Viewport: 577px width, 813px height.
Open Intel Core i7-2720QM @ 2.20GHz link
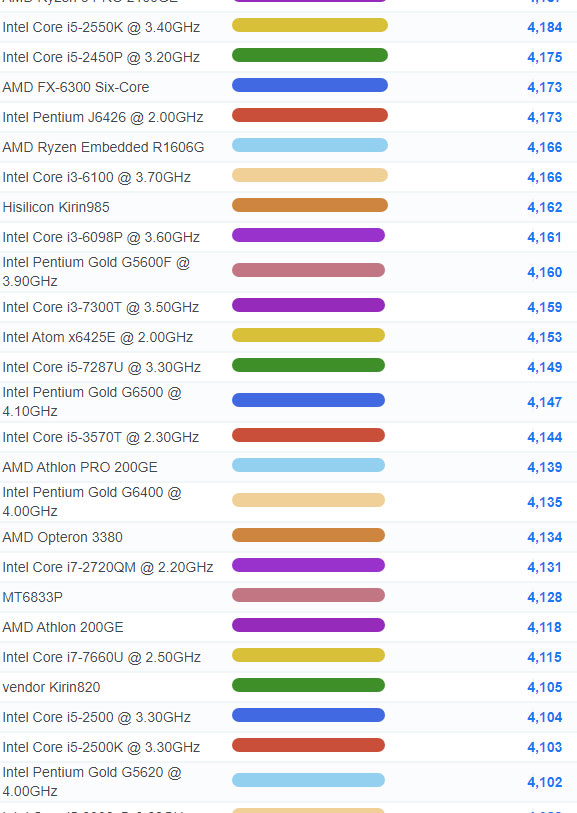(x=108, y=568)
